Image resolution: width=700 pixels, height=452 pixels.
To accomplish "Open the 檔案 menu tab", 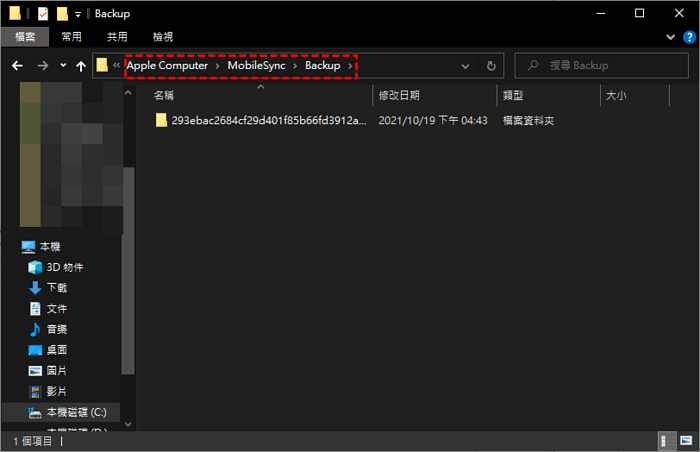I will tap(25, 37).
